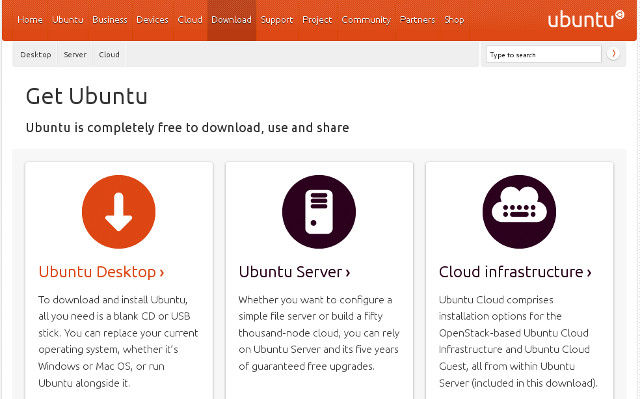Focus the Type to search field

544,54
